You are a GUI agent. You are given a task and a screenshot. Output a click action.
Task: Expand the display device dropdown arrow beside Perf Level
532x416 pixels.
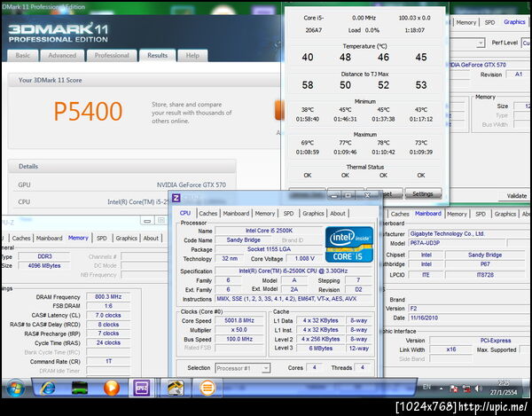click(481, 43)
